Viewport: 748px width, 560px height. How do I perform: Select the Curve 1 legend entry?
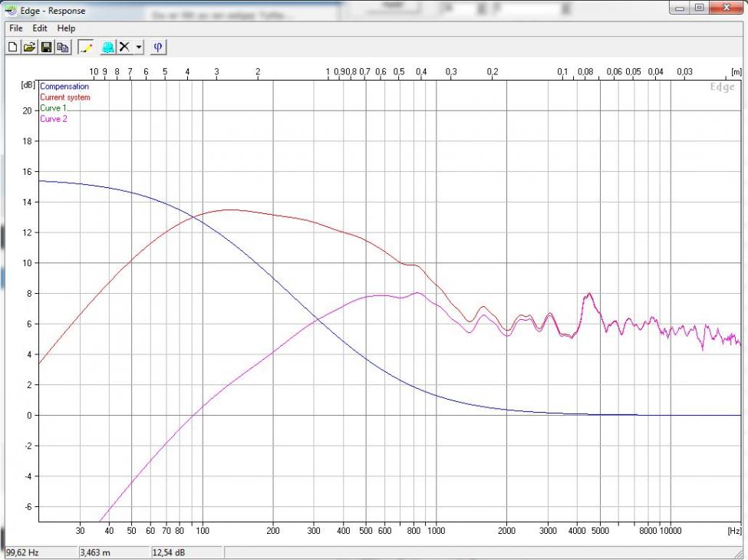pos(53,108)
